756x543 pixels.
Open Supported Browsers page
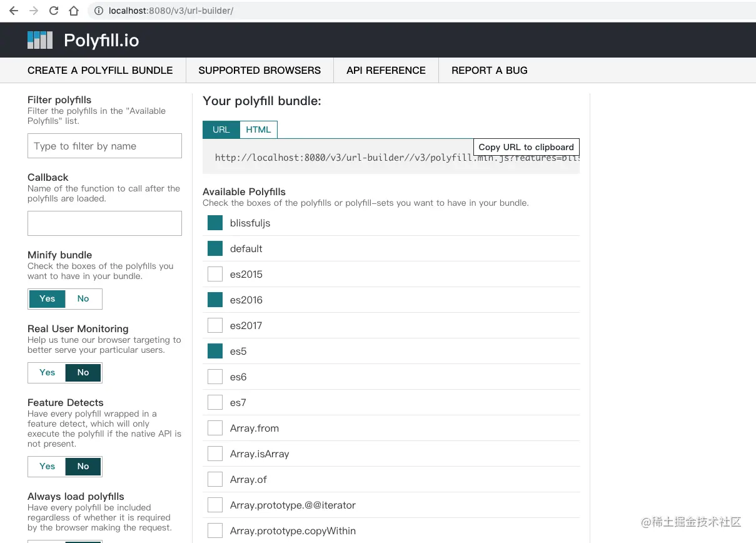click(x=260, y=70)
